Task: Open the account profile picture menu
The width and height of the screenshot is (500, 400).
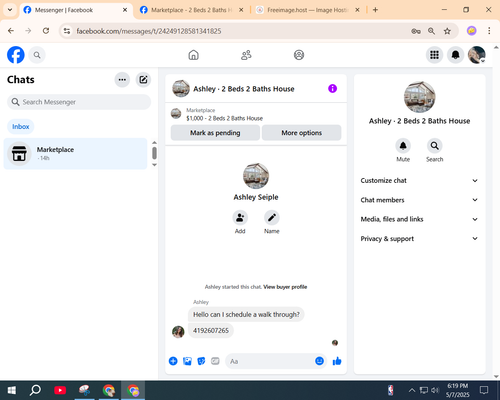Action: pyautogui.click(x=477, y=55)
